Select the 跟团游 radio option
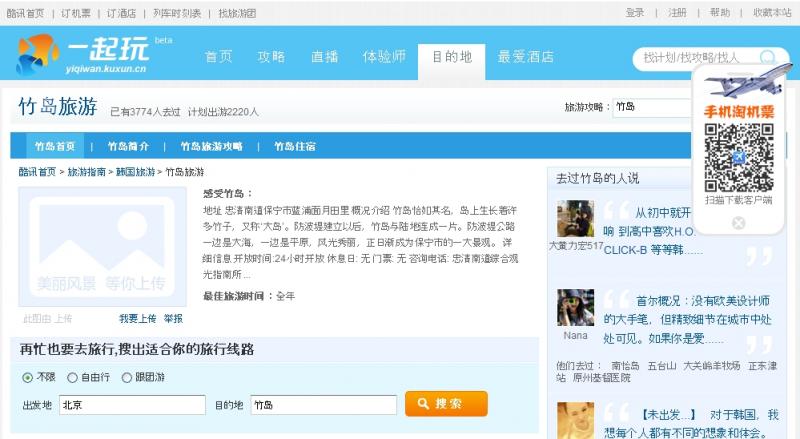This screenshot has height=439, width=800. 126,377
